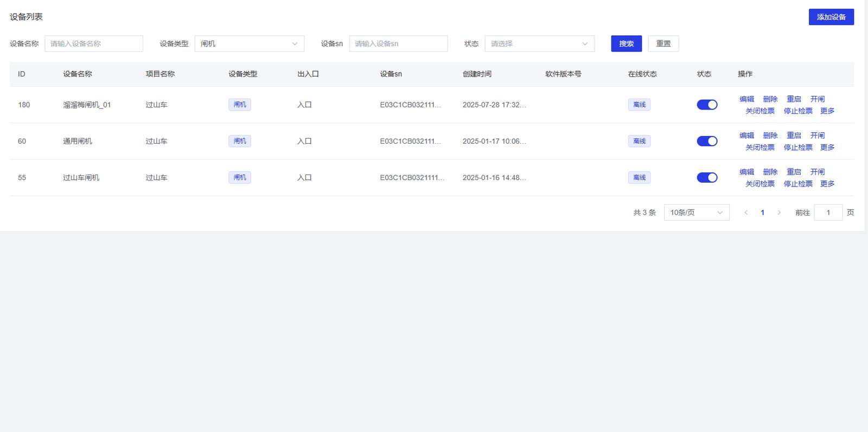Click creation time 2025-01-17 10:06 cell
The width and height of the screenshot is (868, 432).
click(x=494, y=141)
